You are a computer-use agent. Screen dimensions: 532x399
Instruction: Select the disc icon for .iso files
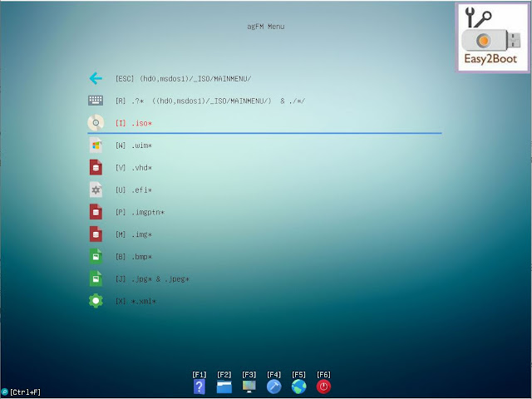(x=96, y=123)
